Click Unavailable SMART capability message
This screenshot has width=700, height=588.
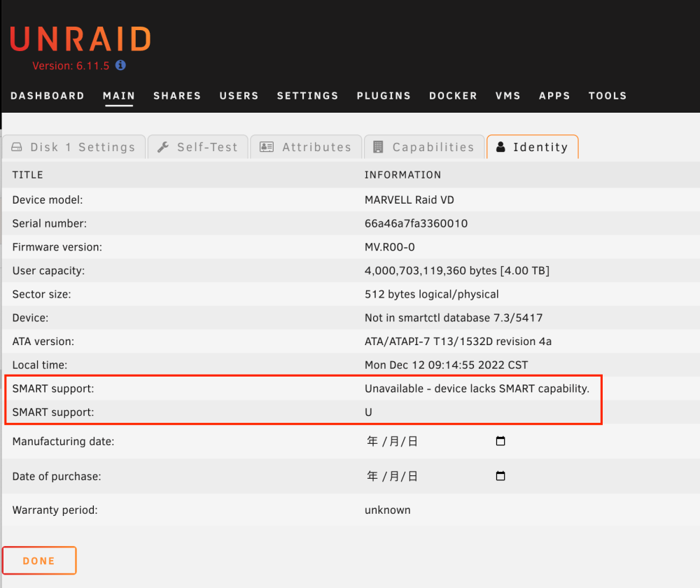[477, 388]
